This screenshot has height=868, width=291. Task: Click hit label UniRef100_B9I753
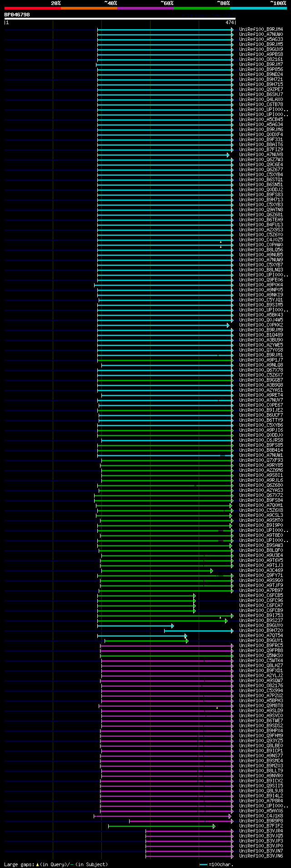coord(261,616)
